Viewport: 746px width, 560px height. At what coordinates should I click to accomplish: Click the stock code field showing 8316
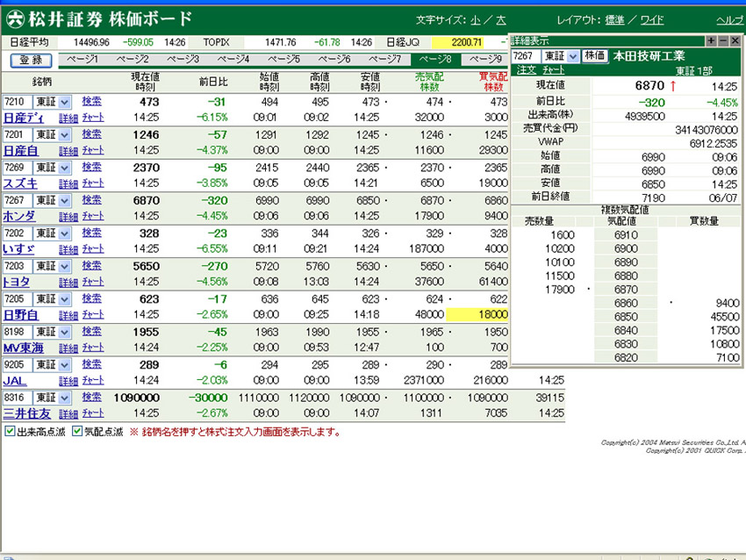[x=18, y=398]
